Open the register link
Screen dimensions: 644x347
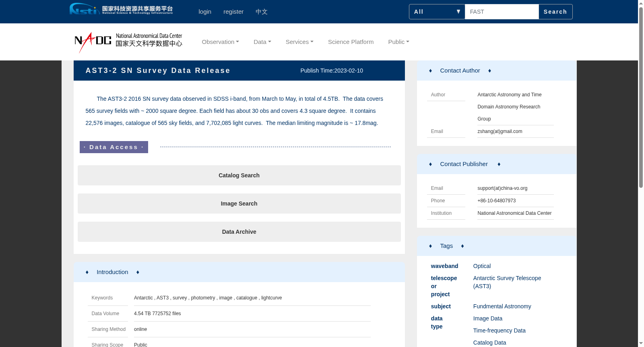click(x=233, y=12)
